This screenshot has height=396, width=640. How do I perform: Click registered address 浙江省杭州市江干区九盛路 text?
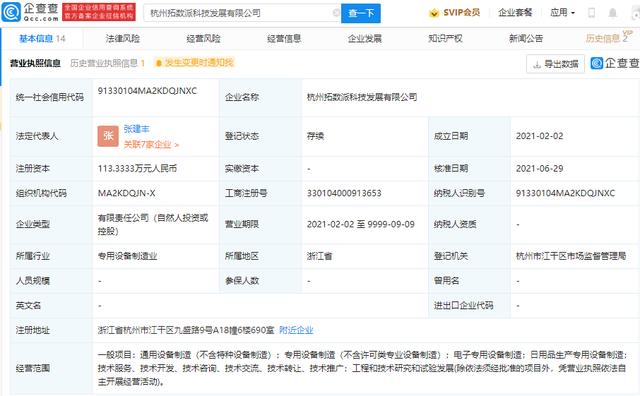[186, 330]
